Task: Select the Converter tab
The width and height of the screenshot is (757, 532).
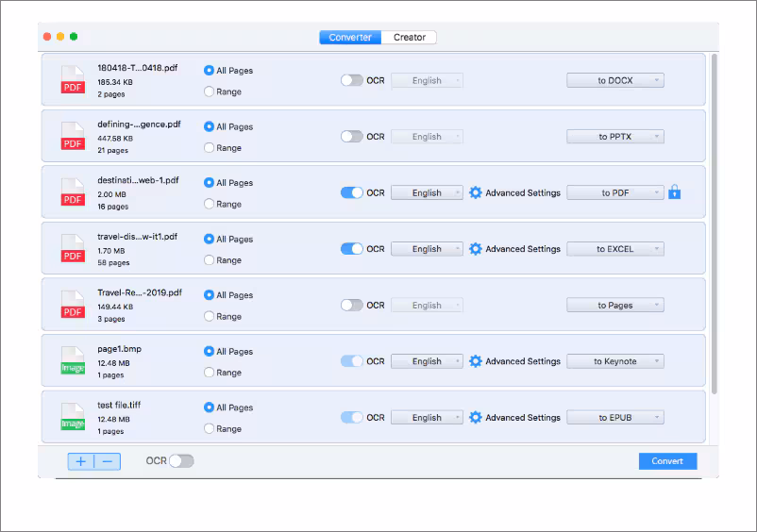Action: click(351, 38)
